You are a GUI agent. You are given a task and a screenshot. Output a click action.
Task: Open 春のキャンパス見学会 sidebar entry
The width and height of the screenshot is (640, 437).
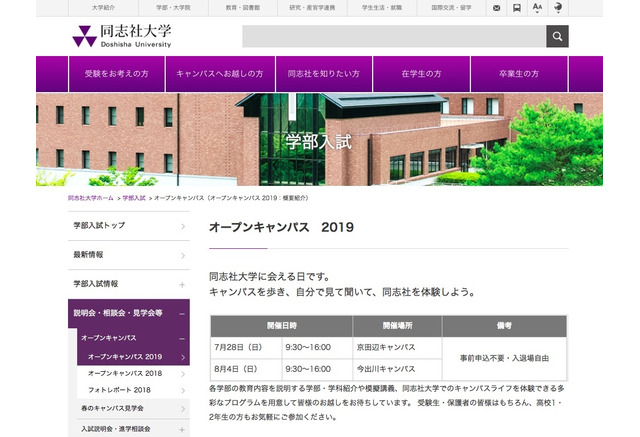[133, 408]
